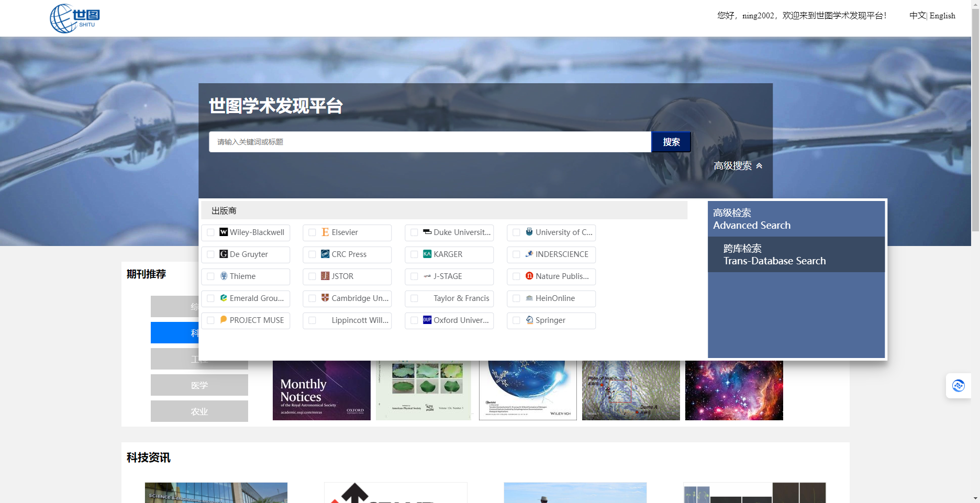Click the Wiley-Blackwell publisher icon
980x503 pixels.
(x=224, y=232)
